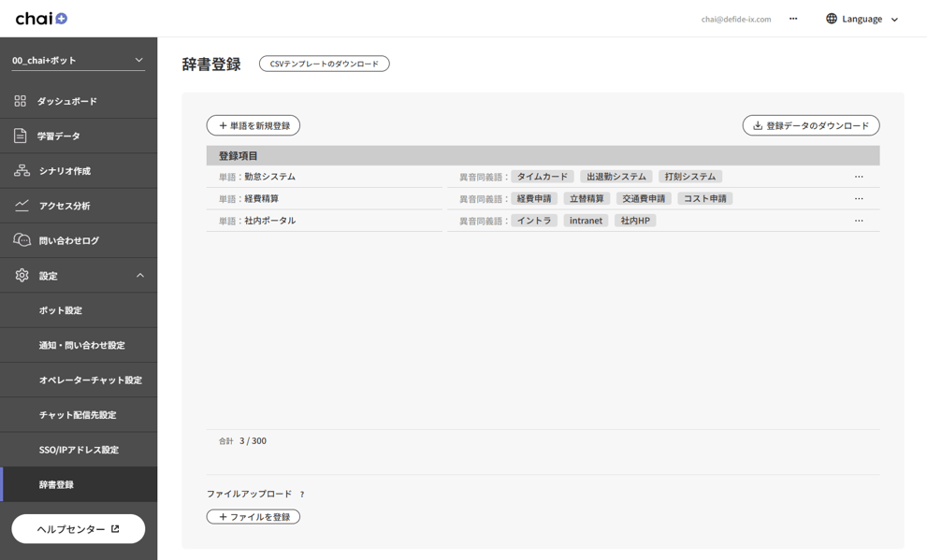The image size is (927, 560).
Task: Select オペレーターチャット設定 submenu item
Action: pos(79,380)
